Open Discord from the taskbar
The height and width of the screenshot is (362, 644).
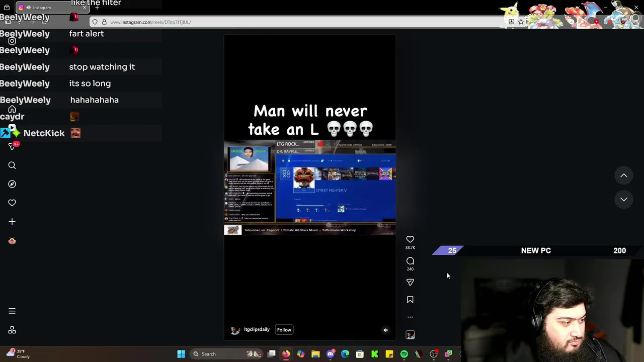[330, 354]
